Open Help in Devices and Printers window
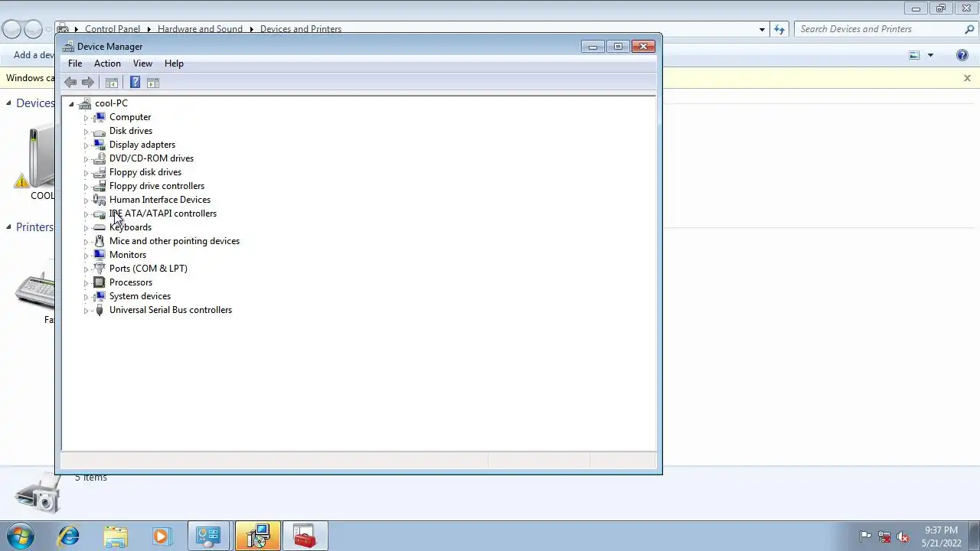The image size is (980, 551). pyautogui.click(x=962, y=55)
